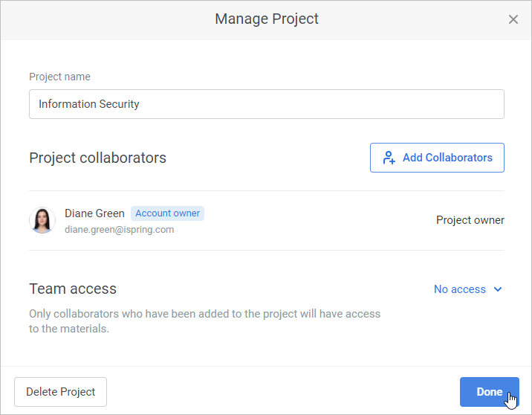The width and height of the screenshot is (532, 415).
Task: Click the Account owner badge
Action: coord(168,213)
